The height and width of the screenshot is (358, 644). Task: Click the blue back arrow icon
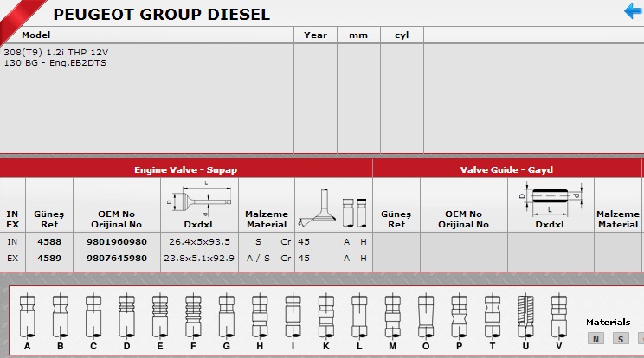[633, 11]
